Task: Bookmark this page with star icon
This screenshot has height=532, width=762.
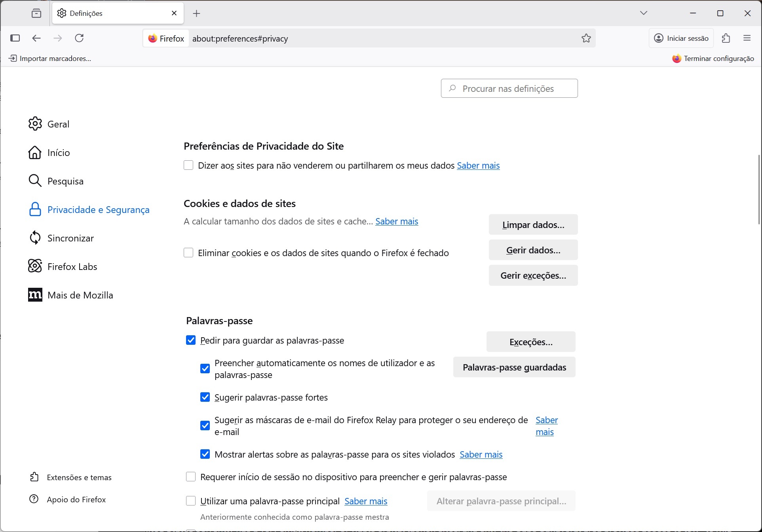Action: [x=586, y=38]
